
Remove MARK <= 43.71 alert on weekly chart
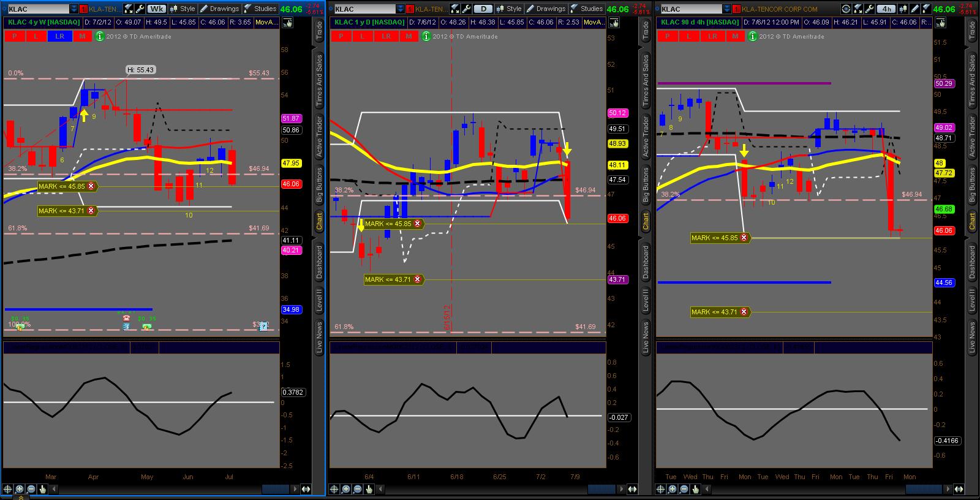tap(91, 211)
